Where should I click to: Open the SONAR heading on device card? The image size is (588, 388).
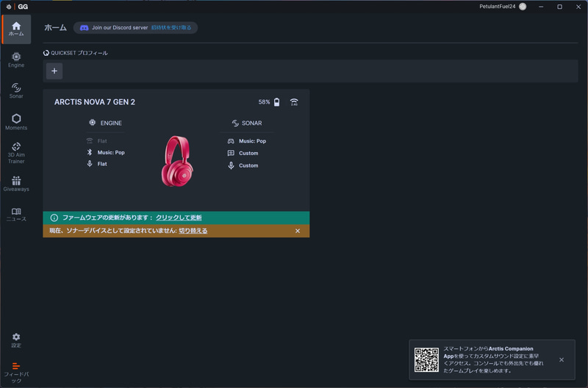251,123
